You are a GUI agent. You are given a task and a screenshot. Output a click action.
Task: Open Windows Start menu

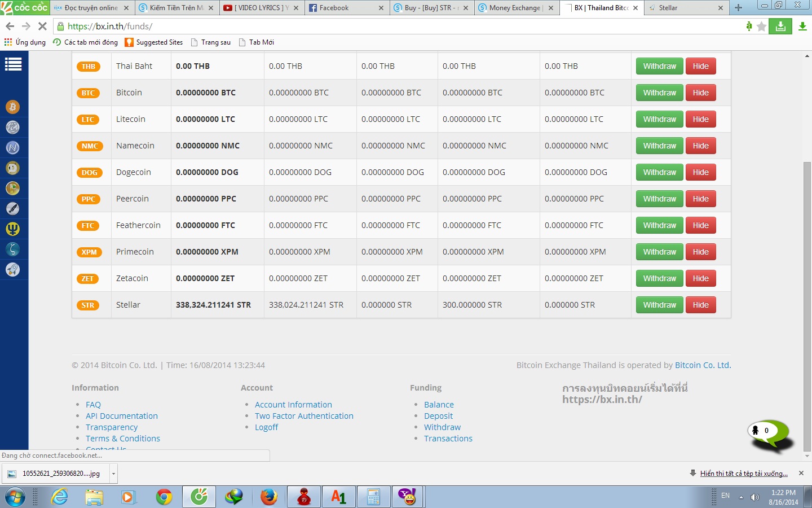click(15, 497)
